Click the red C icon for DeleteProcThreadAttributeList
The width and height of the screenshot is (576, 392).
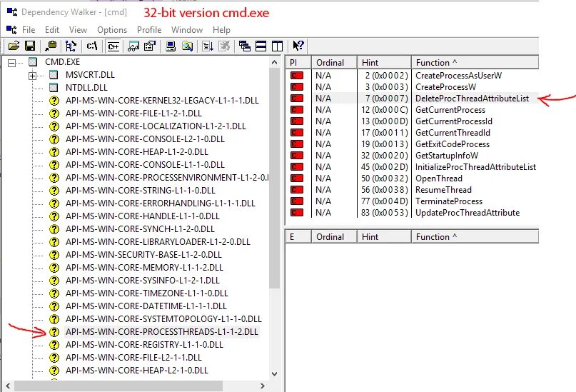click(x=297, y=98)
